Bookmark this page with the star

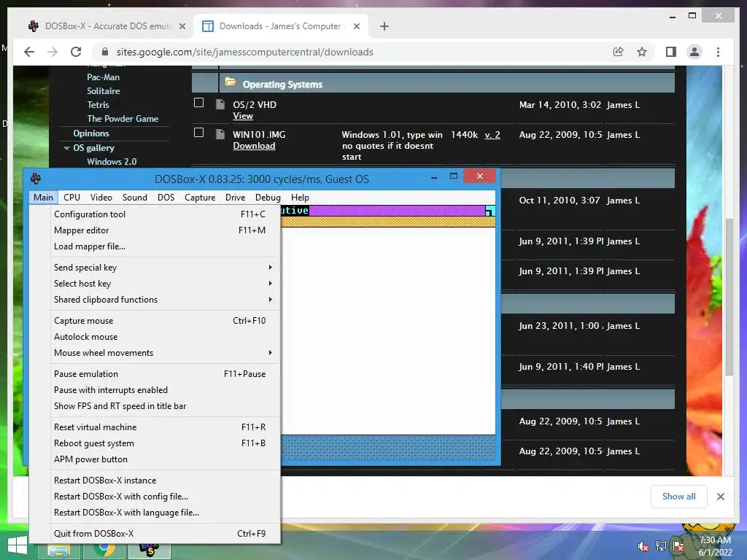pyautogui.click(x=642, y=52)
